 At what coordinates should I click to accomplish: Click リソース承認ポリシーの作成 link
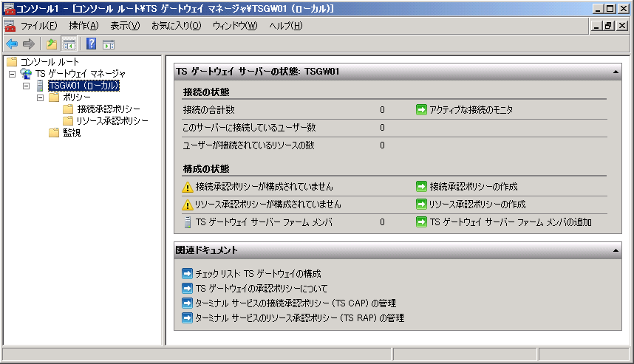(477, 205)
